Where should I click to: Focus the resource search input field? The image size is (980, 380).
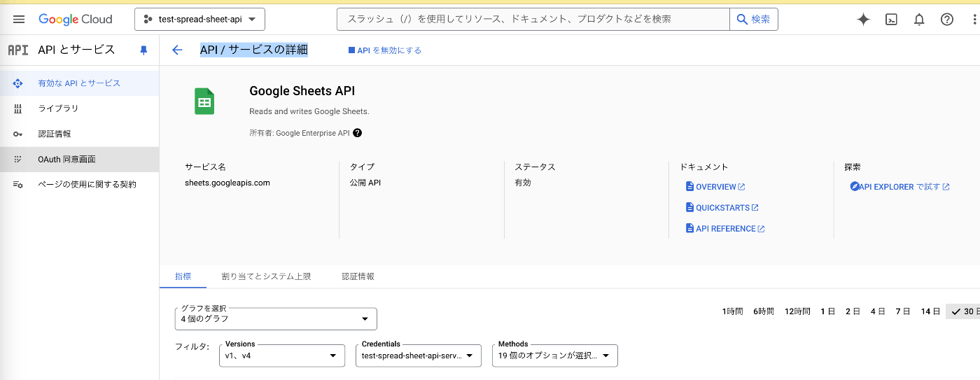click(x=533, y=20)
